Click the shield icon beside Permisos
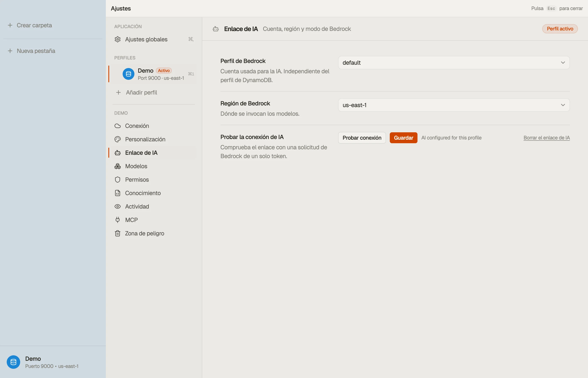 click(x=118, y=180)
